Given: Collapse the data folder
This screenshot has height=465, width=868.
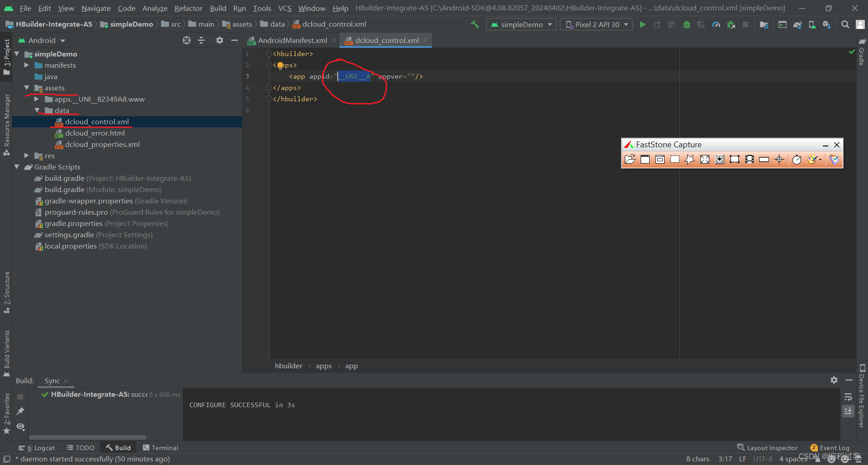Looking at the screenshot, I should (37, 110).
